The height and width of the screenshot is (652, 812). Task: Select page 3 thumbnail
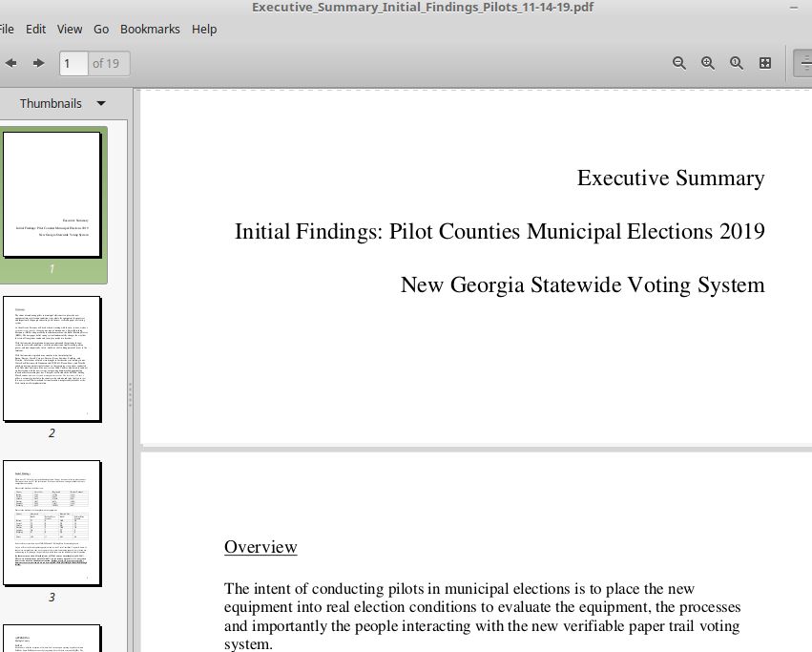tap(52, 523)
